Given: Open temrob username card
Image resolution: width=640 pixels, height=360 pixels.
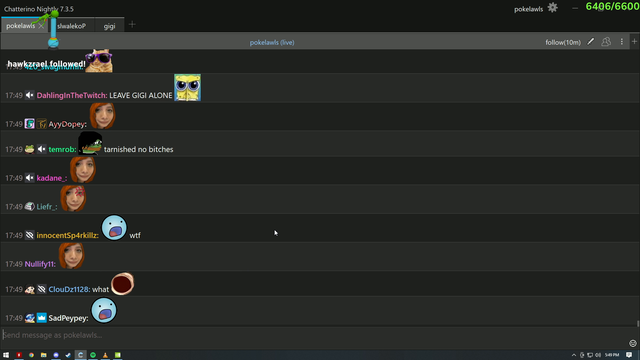Looking at the screenshot, I should pos(62,149).
